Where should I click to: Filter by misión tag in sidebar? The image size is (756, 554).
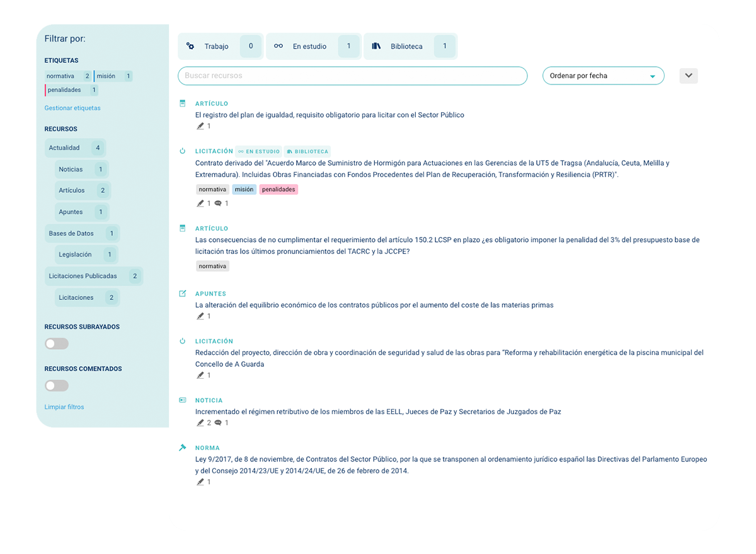pyautogui.click(x=113, y=76)
